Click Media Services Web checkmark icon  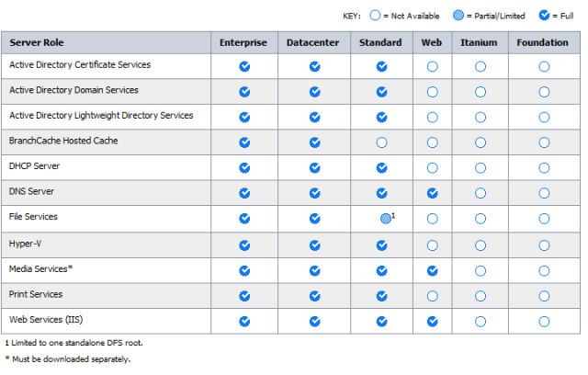pyautogui.click(x=432, y=271)
